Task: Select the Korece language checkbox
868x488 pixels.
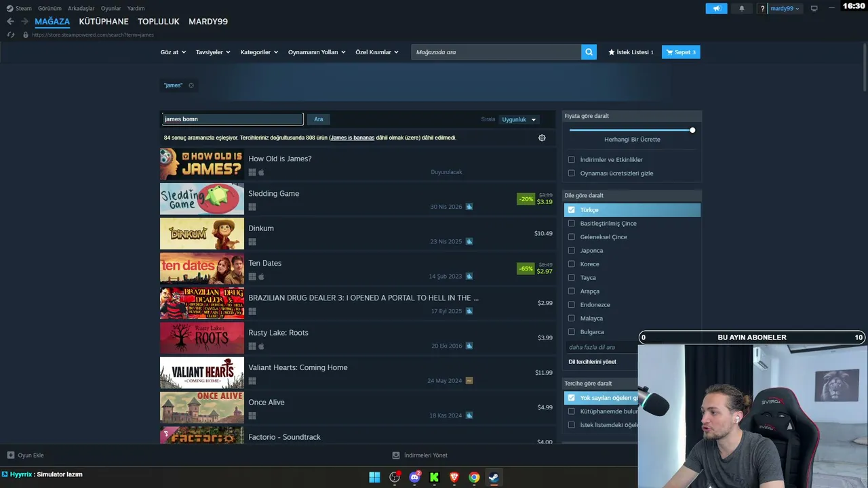Action: [572, 264]
